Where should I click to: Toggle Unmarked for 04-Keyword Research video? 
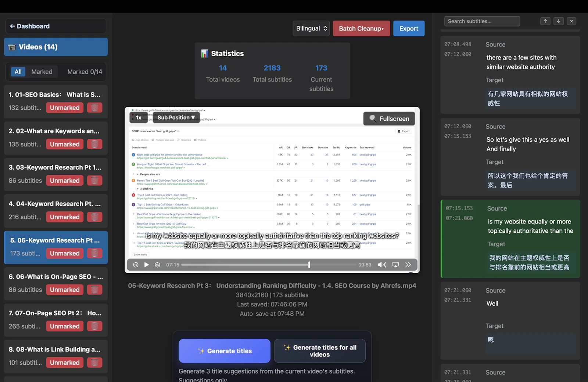[x=65, y=217]
